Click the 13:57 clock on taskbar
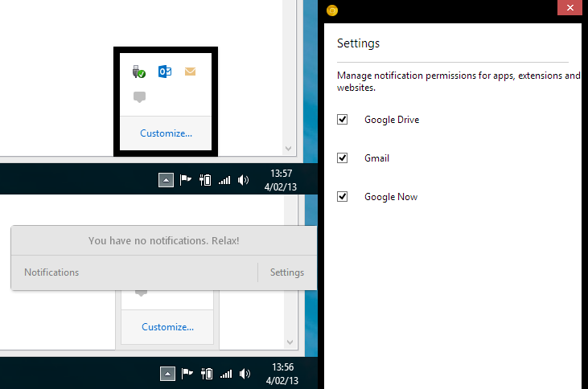The width and height of the screenshot is (588, 389). coord(281,180)
